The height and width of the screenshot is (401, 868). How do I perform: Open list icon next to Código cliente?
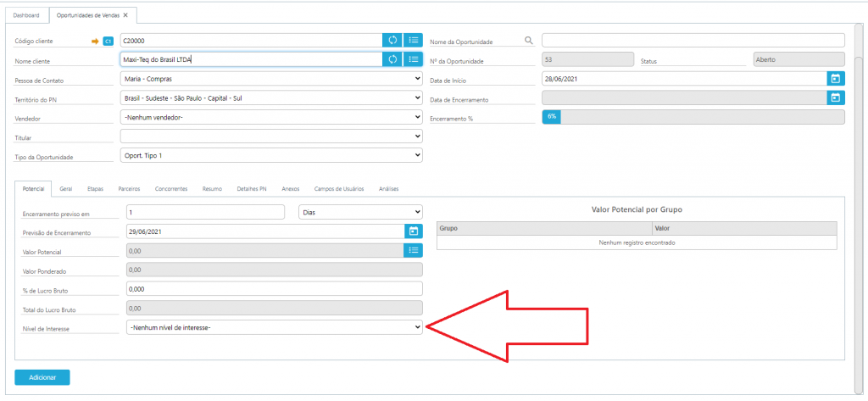413,40
